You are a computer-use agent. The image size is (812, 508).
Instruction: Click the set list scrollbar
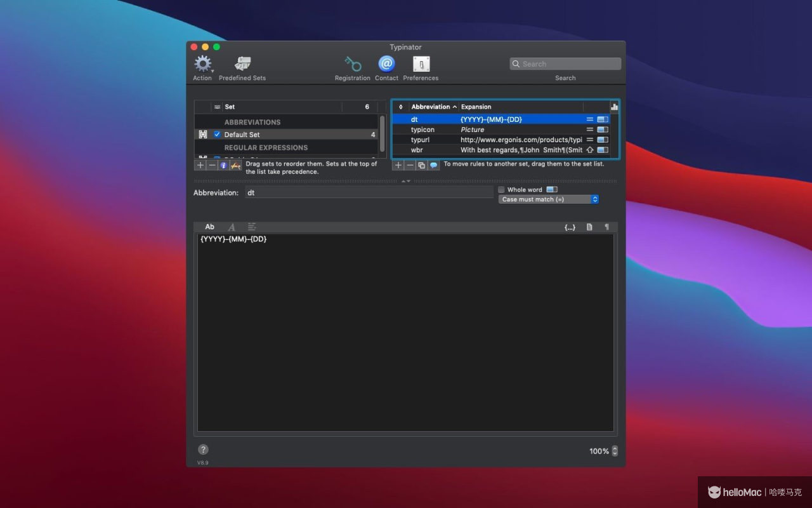pyautogui.click(x=382, y=135)
